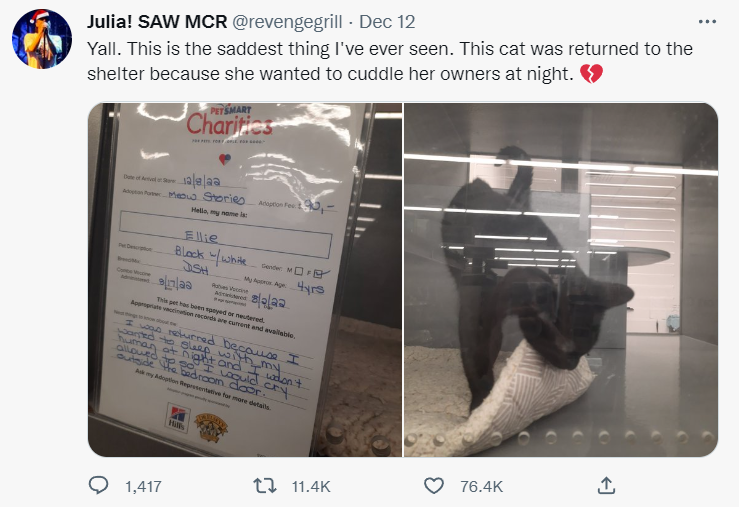Click the reply speech bubble icon
The image size is (740, 507).
coord(98,485)
